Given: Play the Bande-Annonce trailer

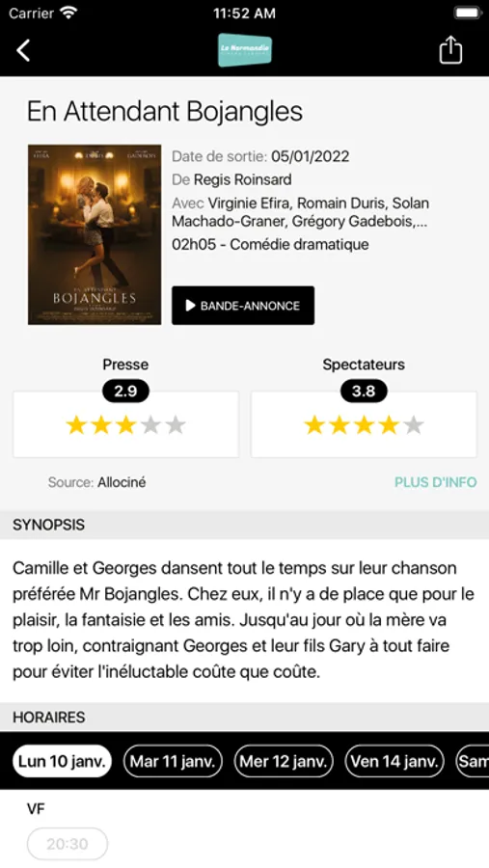Looking at the screenshot, I should pos(243,306).
